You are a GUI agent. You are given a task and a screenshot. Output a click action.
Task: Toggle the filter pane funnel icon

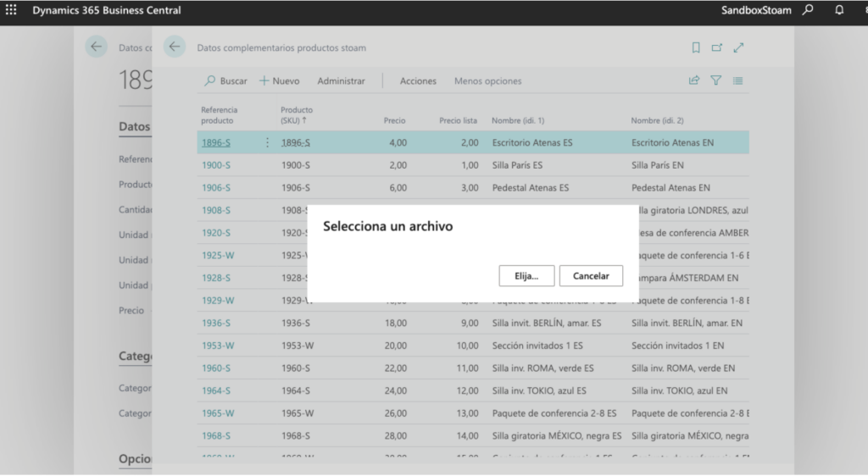coord(716,80)
